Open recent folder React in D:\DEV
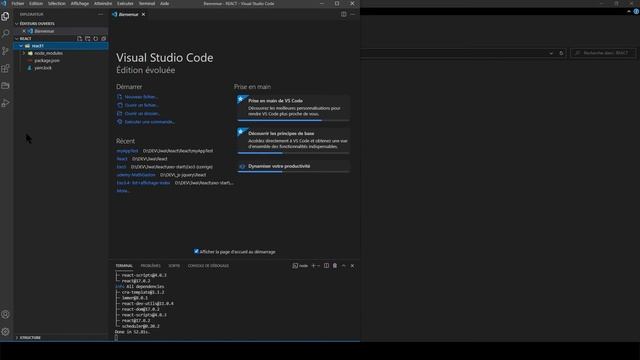The image size is (640, 360). 122,159
